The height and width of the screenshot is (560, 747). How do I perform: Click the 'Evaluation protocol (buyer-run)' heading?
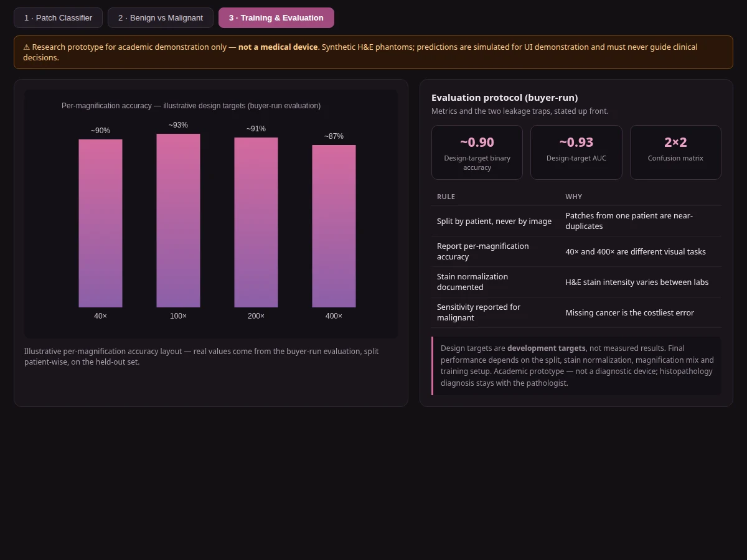click(x=504, y=98)
